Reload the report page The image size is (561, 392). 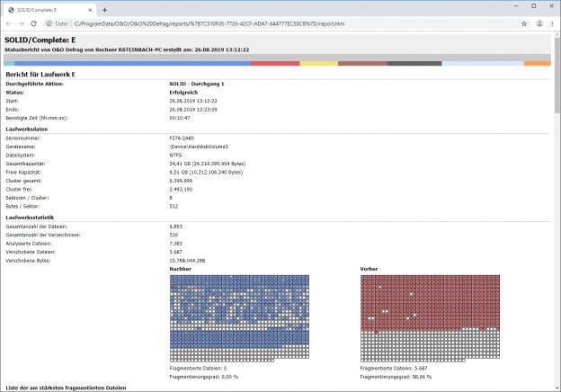coord(35,23)
